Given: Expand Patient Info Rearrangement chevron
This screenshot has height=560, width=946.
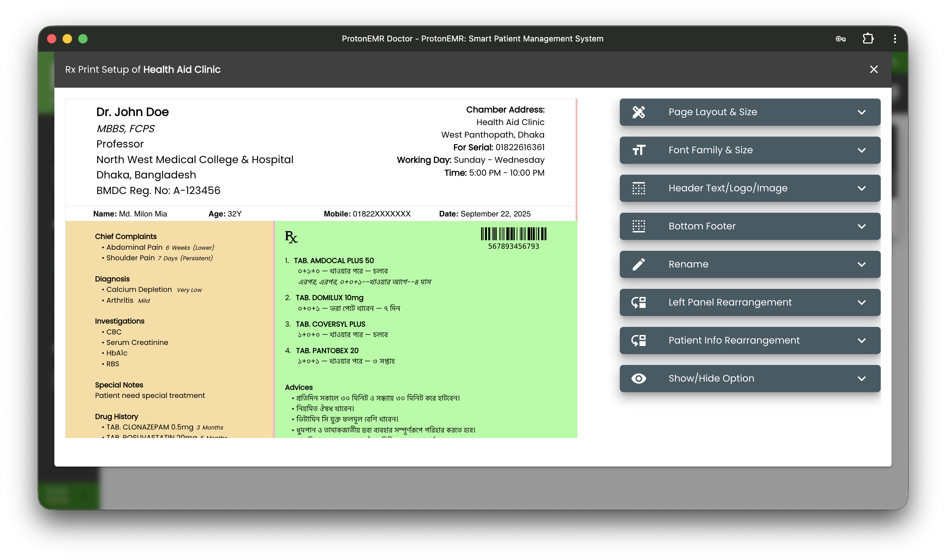Looking at the screenshot, I should [x=861, y=340].
